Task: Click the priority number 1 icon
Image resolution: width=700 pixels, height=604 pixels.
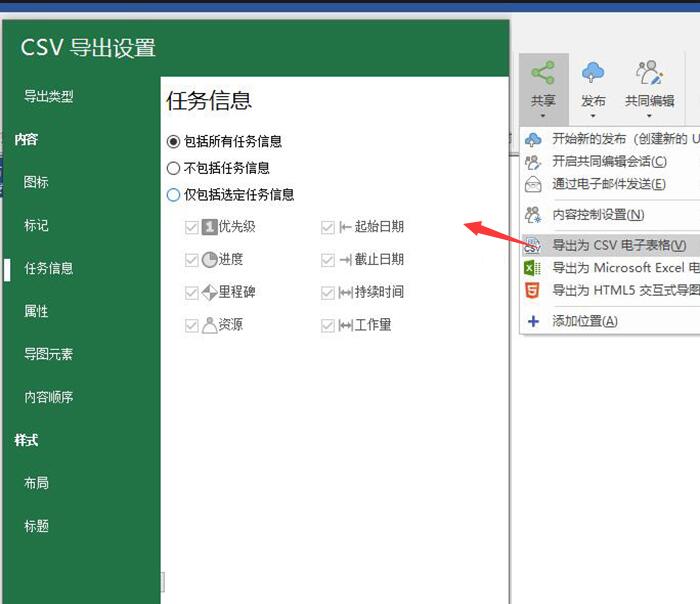Action: tap(209, 227)
